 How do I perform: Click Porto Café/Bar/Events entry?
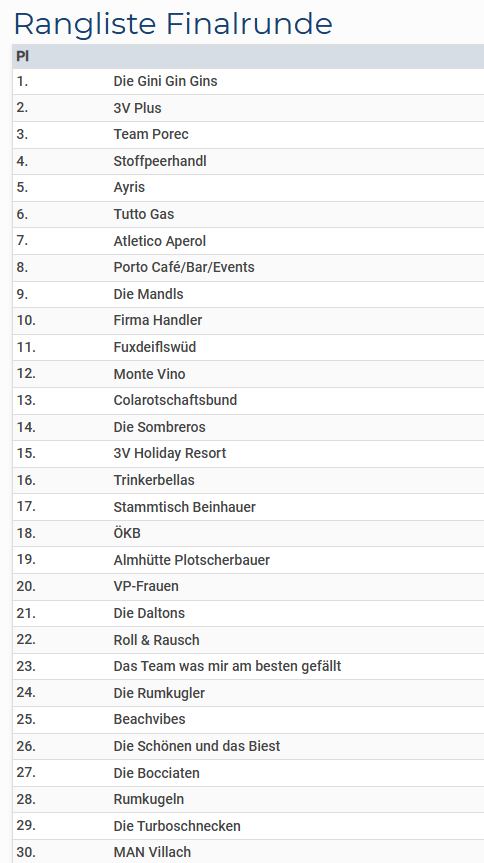(184, 267)
